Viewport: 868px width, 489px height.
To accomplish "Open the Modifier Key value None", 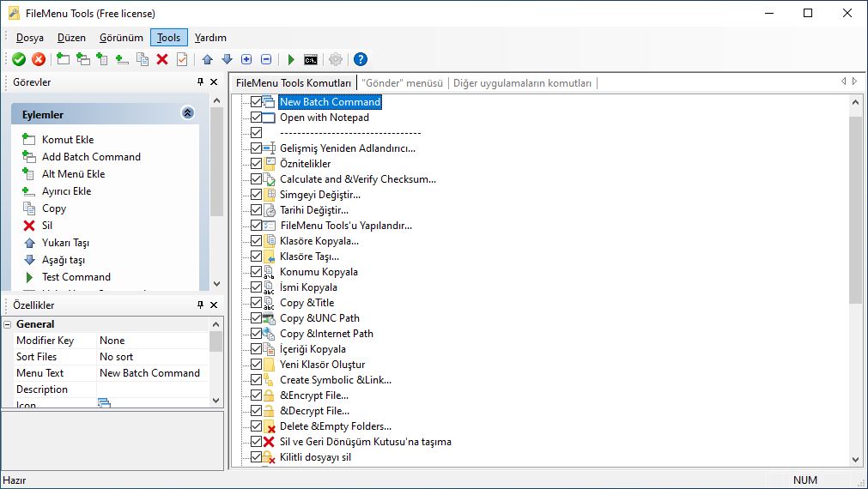I will [x=154, y=341].
